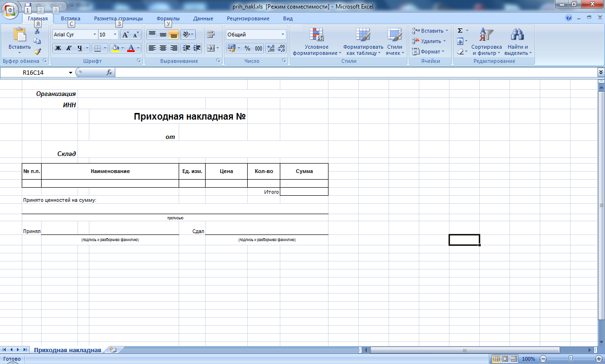This screenshot has height=364, width=605.
Task: Align text to top of cell
Action: point(152,34)
